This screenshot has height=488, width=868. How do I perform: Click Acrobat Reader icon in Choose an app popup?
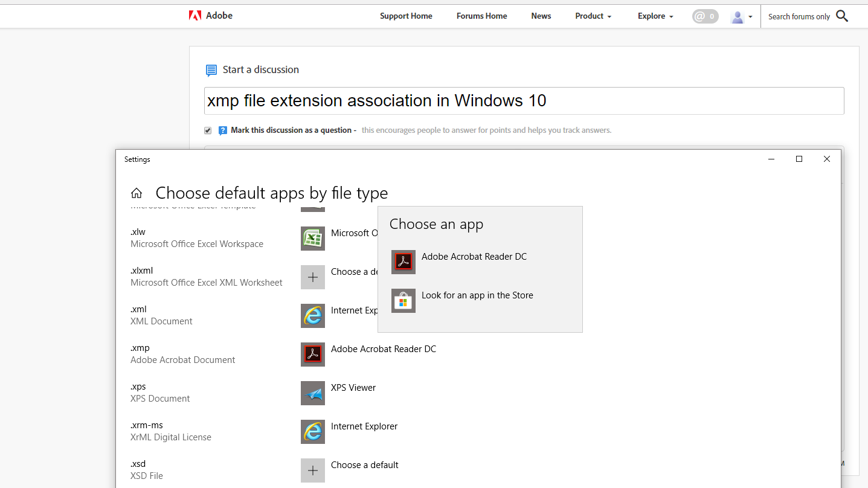click(x=403, y=262)
